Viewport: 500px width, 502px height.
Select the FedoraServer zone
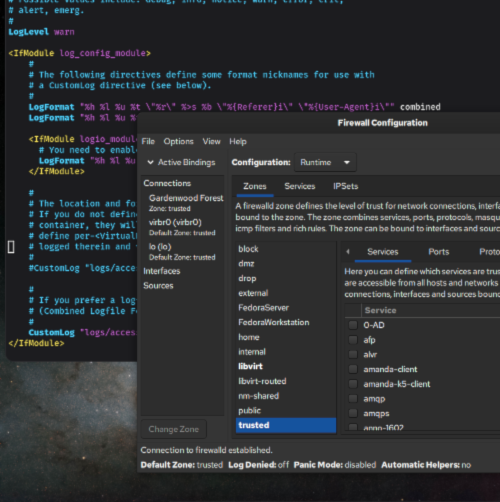point(286,308)
